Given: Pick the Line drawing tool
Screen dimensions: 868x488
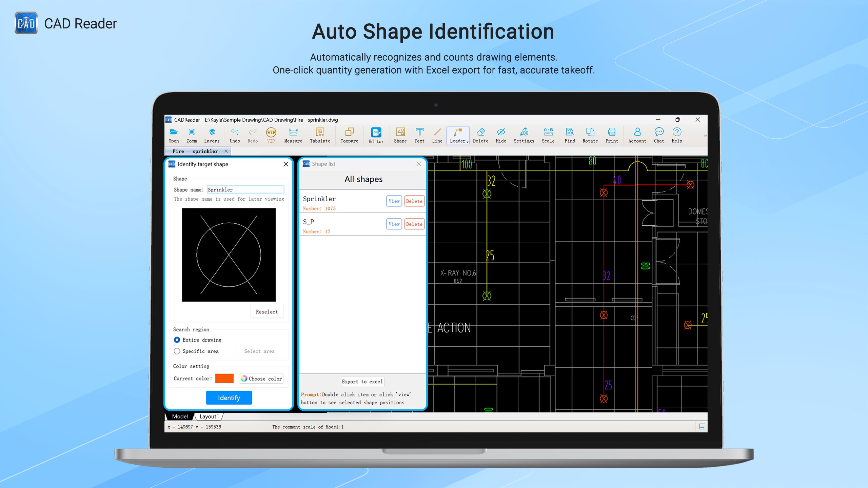Looking at the screenshot, I should coord(437,136).
